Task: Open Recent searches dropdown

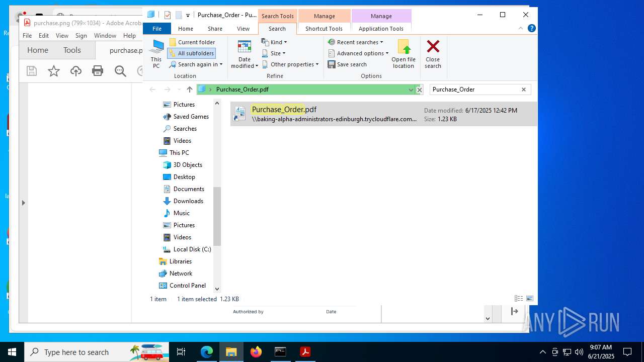Action: click(356, 42)
